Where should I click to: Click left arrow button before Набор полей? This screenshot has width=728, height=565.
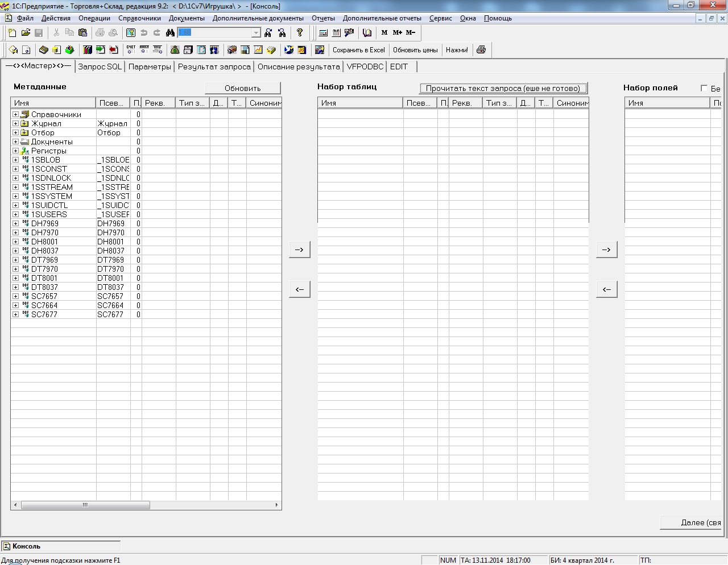606,289
